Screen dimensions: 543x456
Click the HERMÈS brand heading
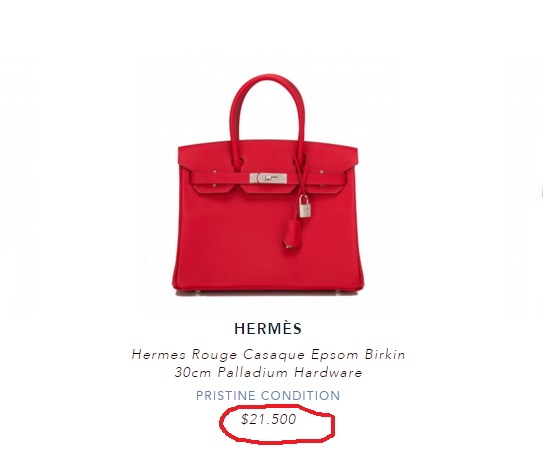tap(268, 329)
